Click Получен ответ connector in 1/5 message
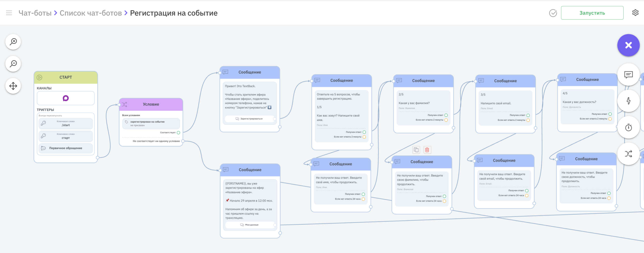The height and width of the screenshot is (253, 644). [x=364, y=132]
